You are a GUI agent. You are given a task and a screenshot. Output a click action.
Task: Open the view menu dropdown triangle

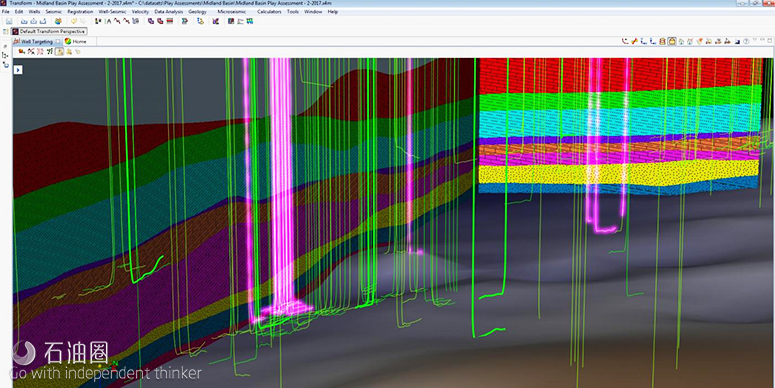pyautogui.click(x=754, y=40)
